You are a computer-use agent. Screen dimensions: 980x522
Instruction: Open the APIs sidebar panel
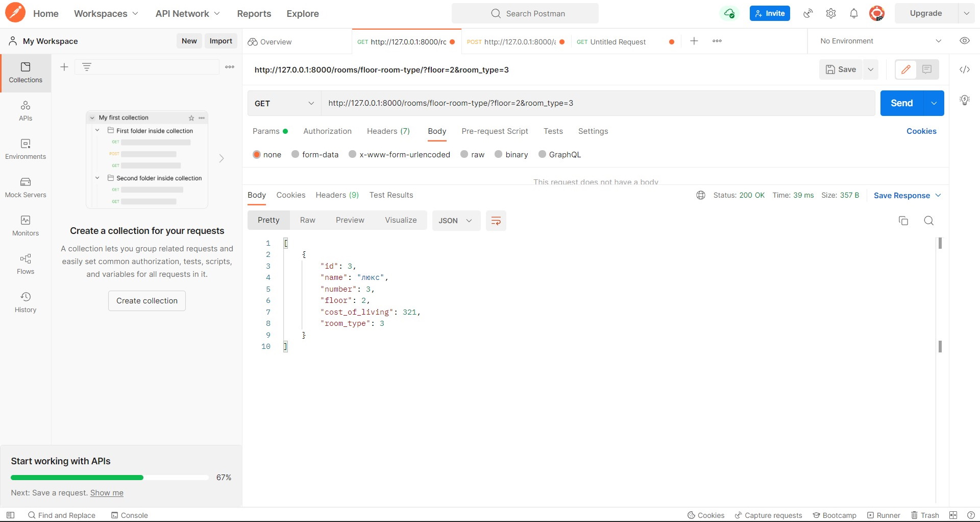coord(25,111)
